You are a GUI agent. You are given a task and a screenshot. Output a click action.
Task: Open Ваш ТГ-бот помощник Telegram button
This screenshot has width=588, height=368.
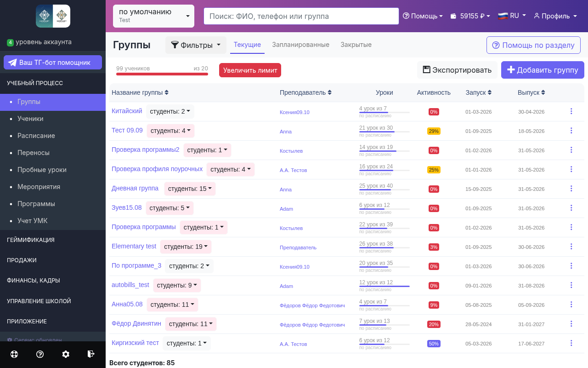click(x=53, y=63)
